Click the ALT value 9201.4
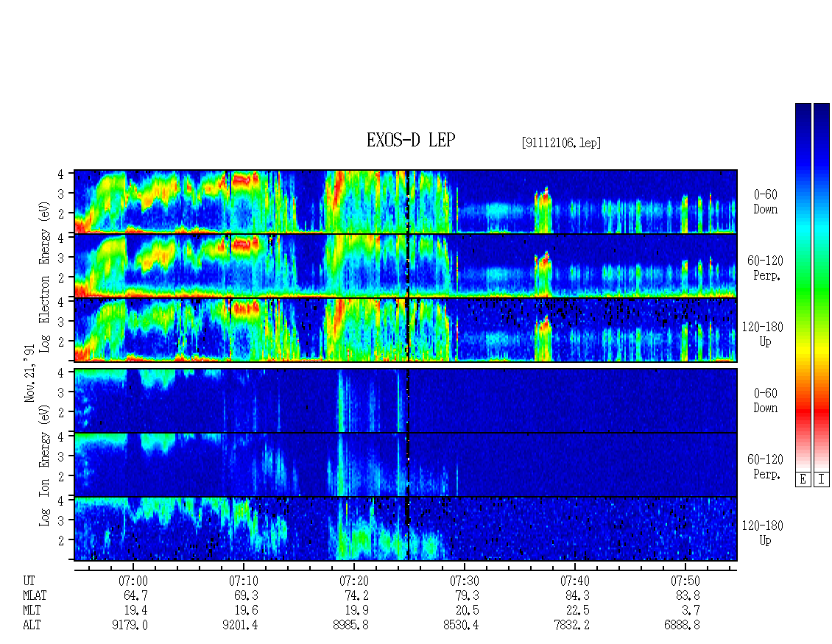Image resolution: width=832 pixels, height=644 pixels. (240, 626)
